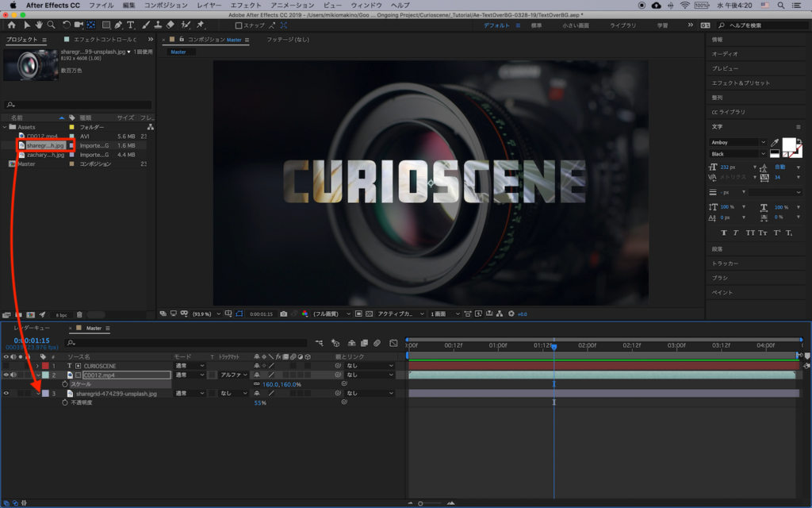Image resolution: width=812 pixels, height=508 pixels.
Task: Select the Horizontal Type tool
Action: (x=131, y=25)
